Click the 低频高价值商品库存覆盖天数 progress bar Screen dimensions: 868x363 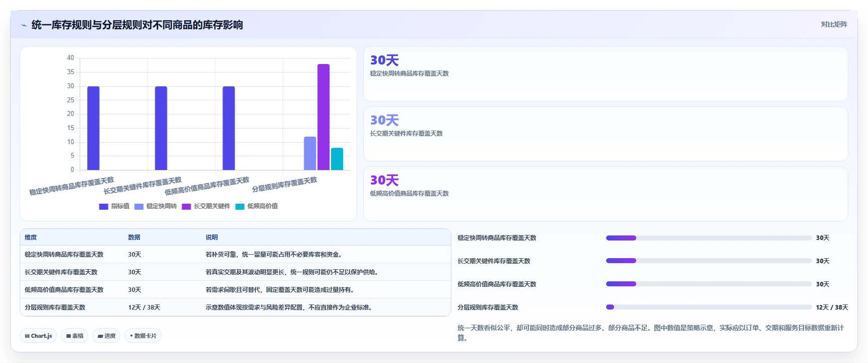[x=709, y=284]
